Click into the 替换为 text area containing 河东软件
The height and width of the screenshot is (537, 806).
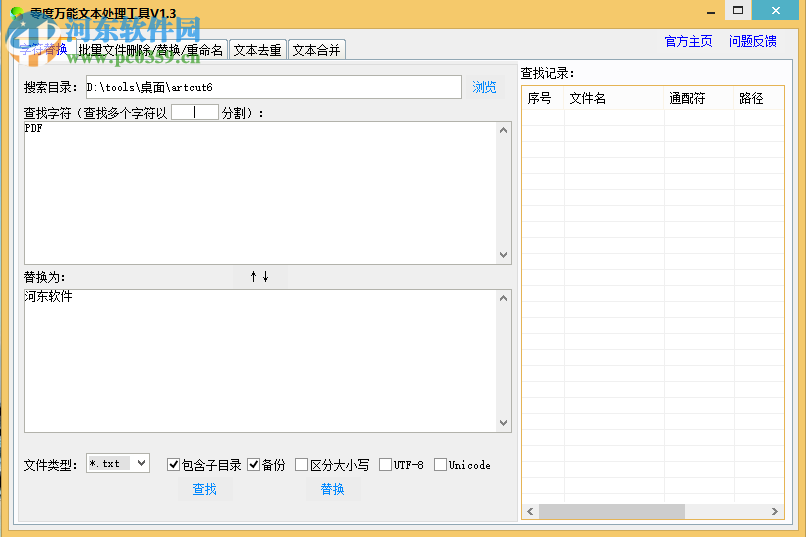click(260, 361)
